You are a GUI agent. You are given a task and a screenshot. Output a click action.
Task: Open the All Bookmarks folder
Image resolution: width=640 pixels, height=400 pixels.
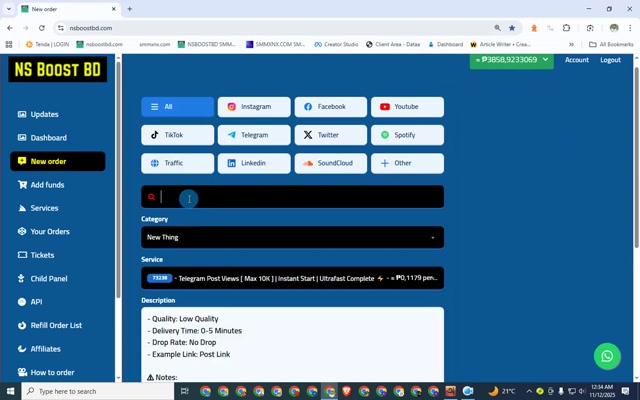point(611,44)
